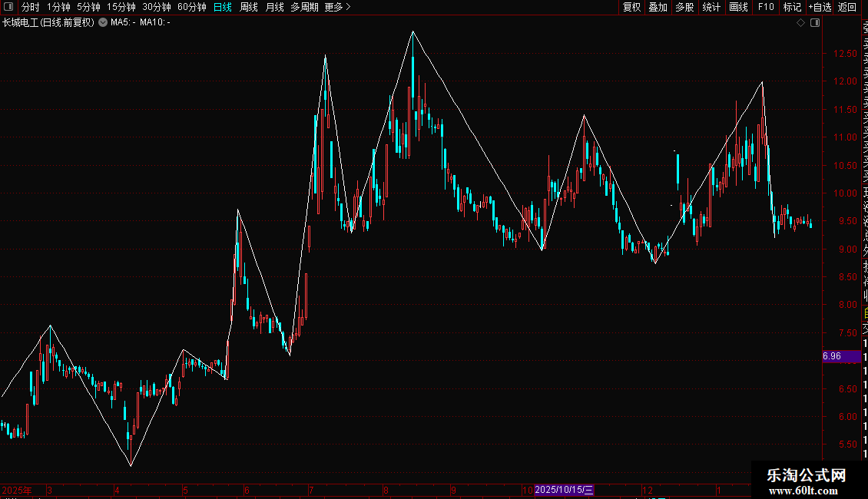This screenshot has height=499, width=868.
Task: Select the 15分钟 period tab
Action: (121, 7)
